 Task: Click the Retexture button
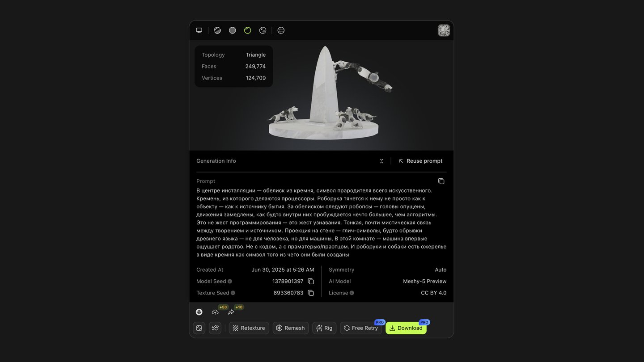(249, 328)
